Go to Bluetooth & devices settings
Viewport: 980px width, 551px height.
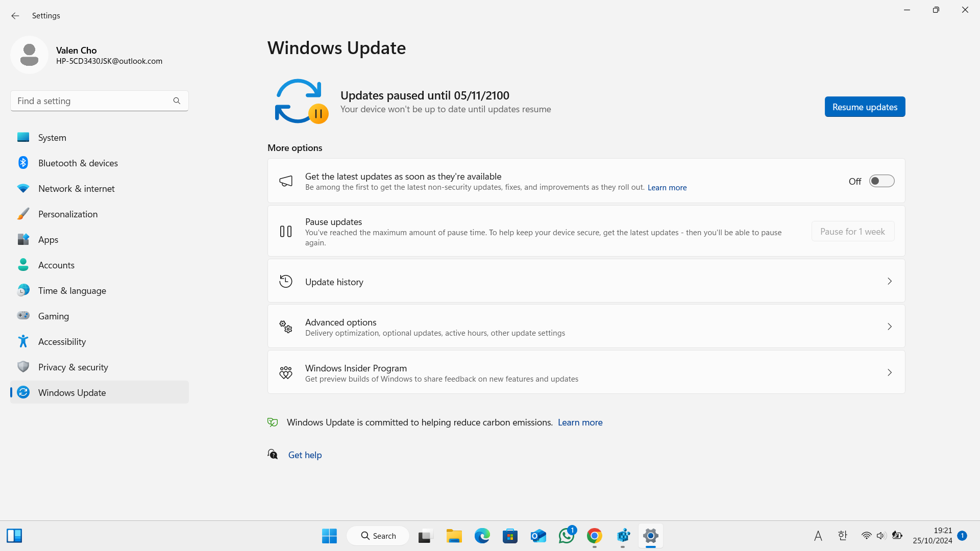[x=100, y=163]
